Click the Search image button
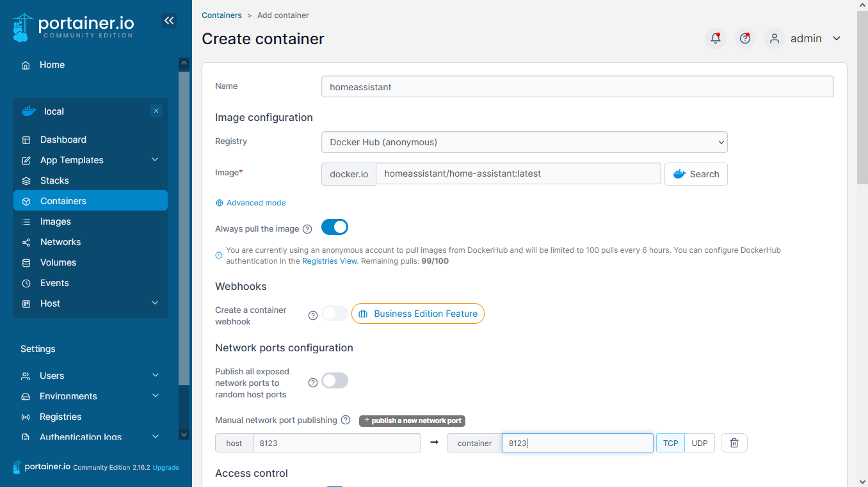Image resolution: width=868 pixels, height=487 pixels. point(696,174)
